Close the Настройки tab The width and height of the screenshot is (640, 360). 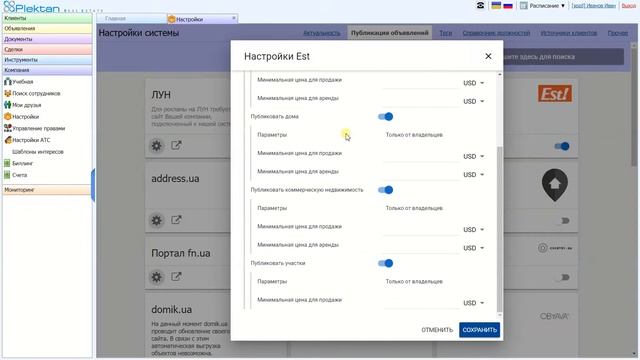pyautogui.click(x=234, y=18)
